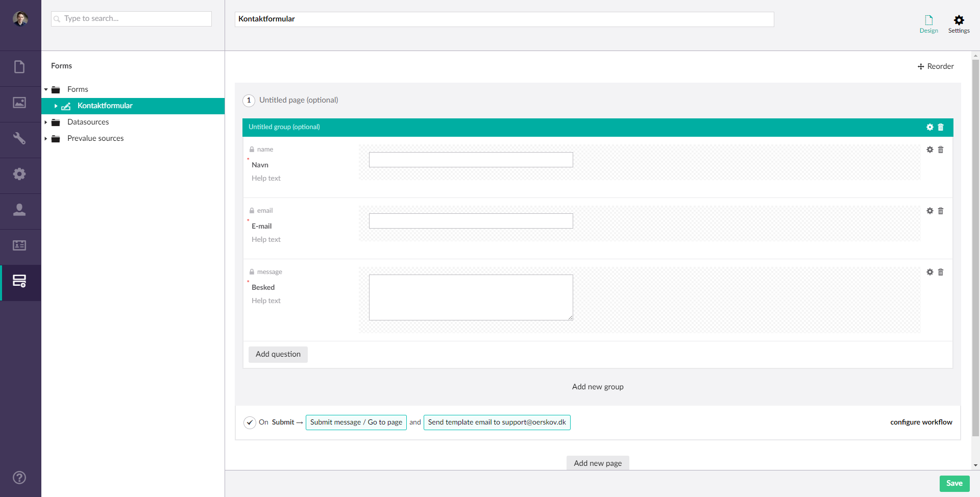Expand the Datasources folder
This screenshot has width=980, height=497.
[46, 122]
